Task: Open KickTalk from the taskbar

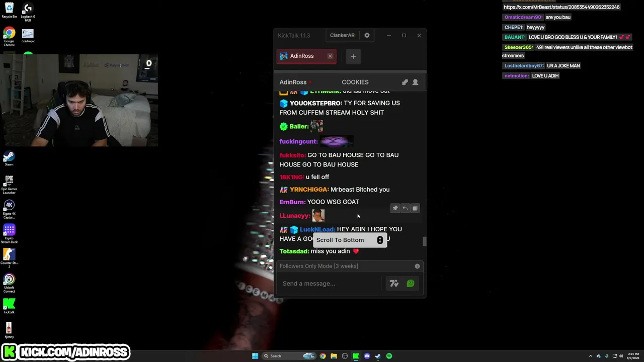Action: click(356, 356)
